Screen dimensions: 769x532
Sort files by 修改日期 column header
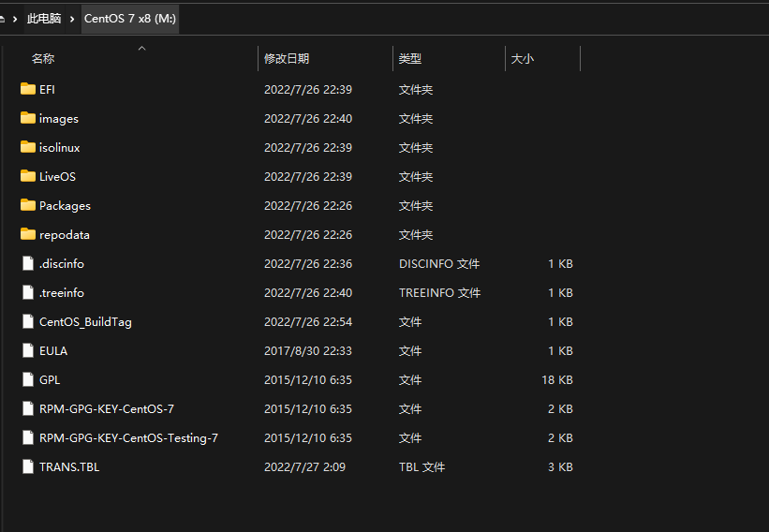pyautogui.click(x=287, y=59)
